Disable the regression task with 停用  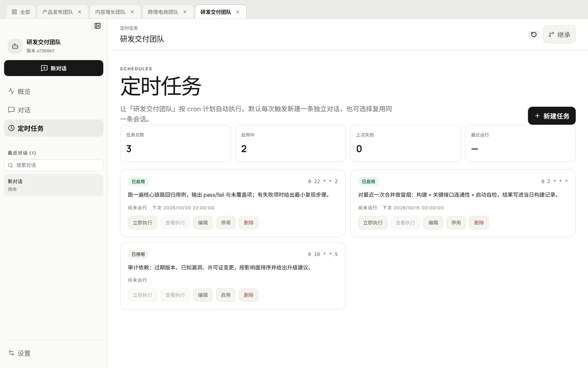[226, 223]
